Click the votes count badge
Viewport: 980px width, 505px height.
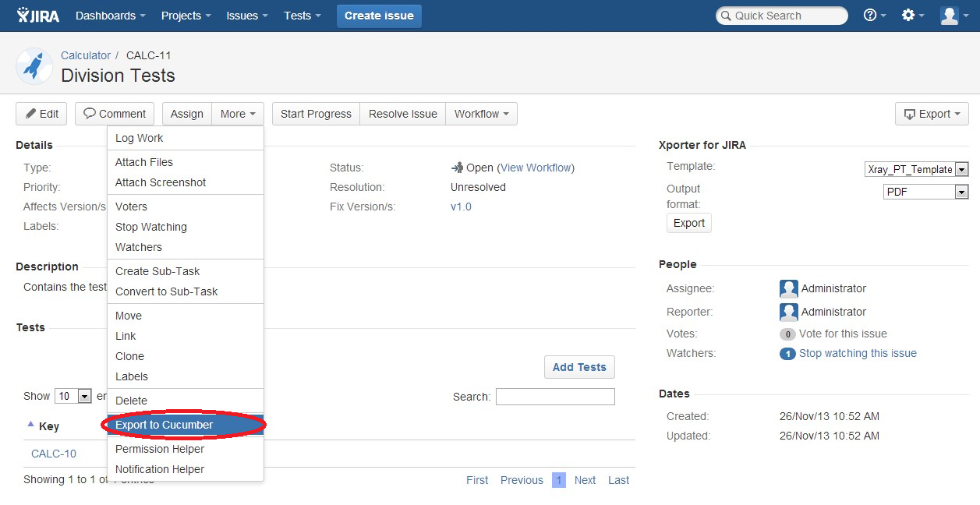click(787, 334)
